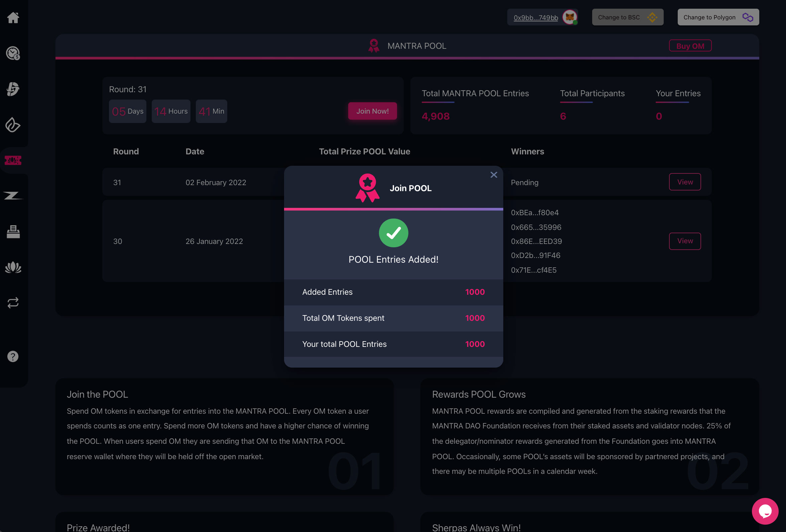Click the Winners column header

528,151
